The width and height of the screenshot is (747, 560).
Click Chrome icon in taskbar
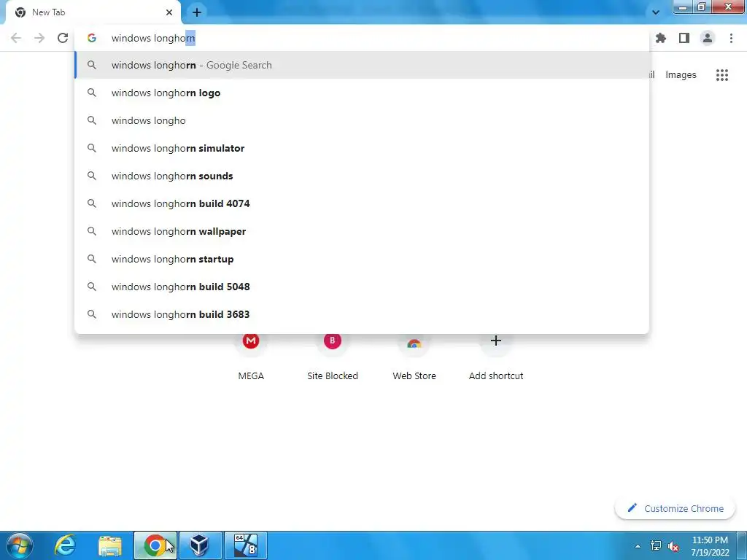pyautogui.click(x=155, y=545)
